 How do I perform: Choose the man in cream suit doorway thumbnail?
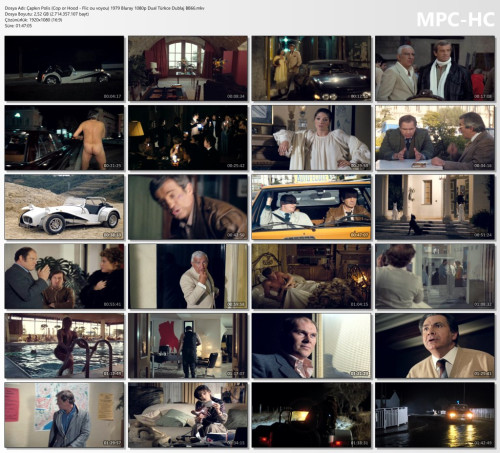(188, 276)
